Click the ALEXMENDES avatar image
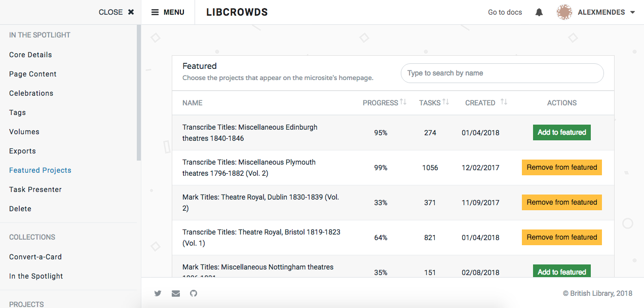This screenshot has width=644, height=308. click(564, 12)
